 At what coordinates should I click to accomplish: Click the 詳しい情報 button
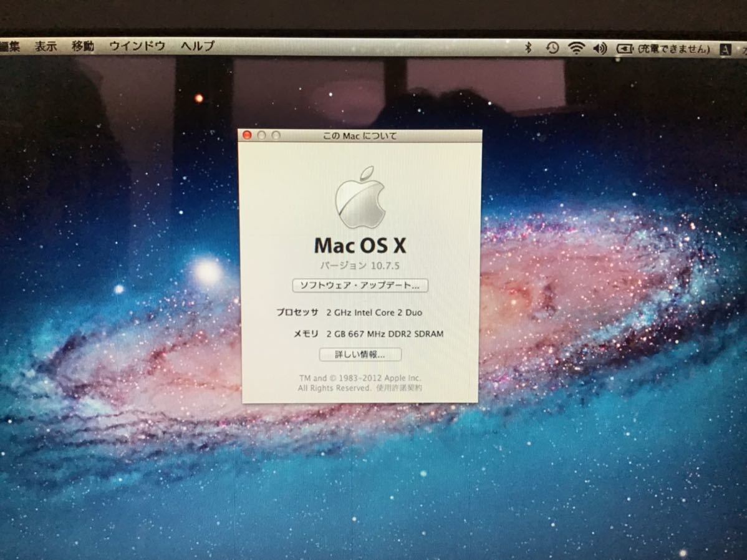tap(360, 355)
